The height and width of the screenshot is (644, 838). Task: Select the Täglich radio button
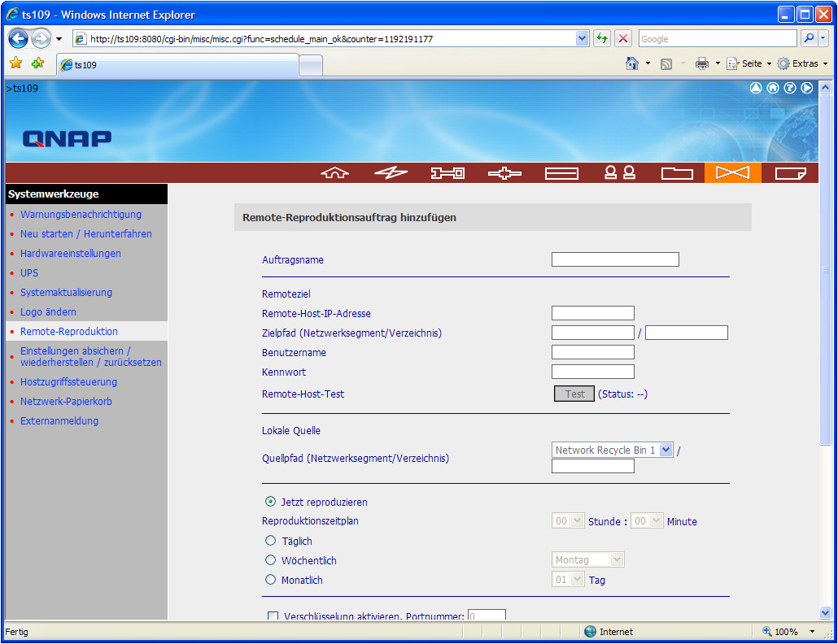pos(271,541)
